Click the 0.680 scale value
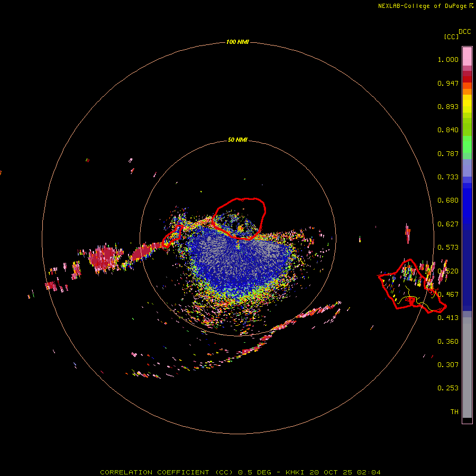The image size is (476, 476). [448, 200]
